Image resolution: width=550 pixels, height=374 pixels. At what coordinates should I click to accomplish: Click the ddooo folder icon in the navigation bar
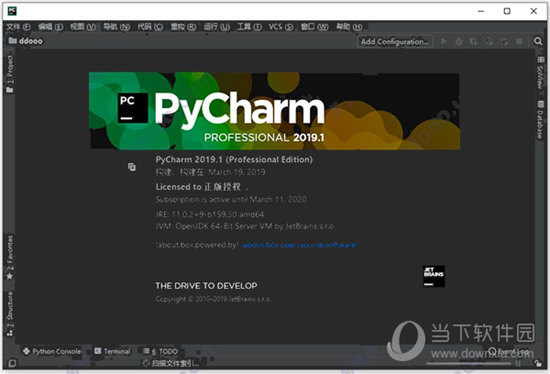13,41
